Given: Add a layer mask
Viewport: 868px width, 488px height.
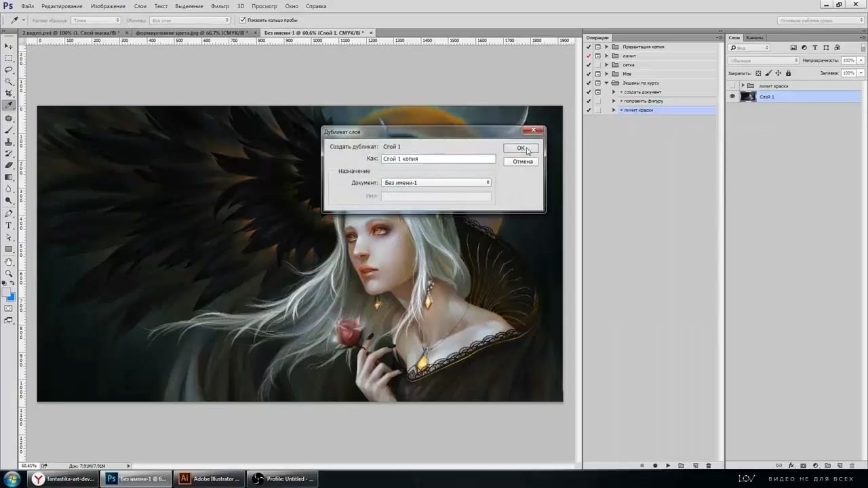Looking at the screenshot, I should [x=804, y=466].
